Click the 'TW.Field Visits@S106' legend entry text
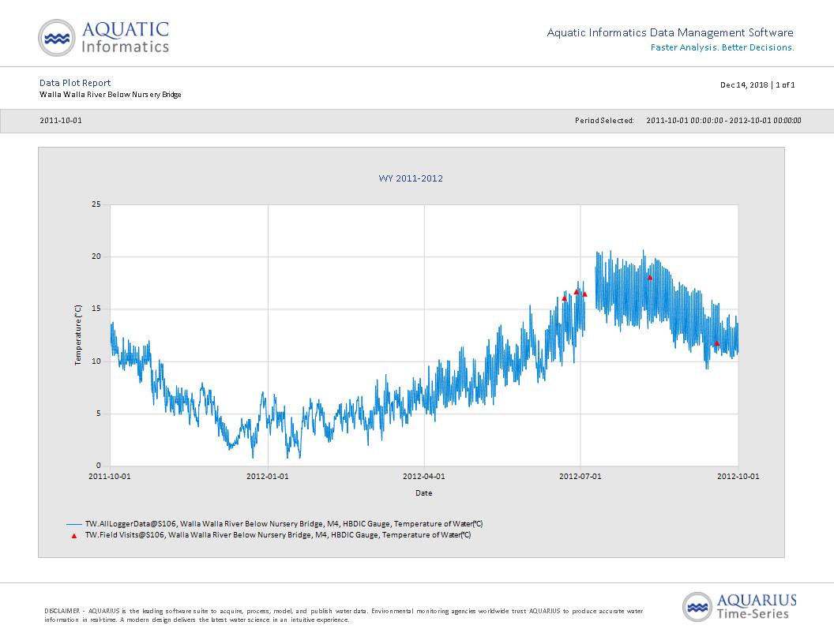The width and height of the screenshot is (834, 644). [278, 535]
